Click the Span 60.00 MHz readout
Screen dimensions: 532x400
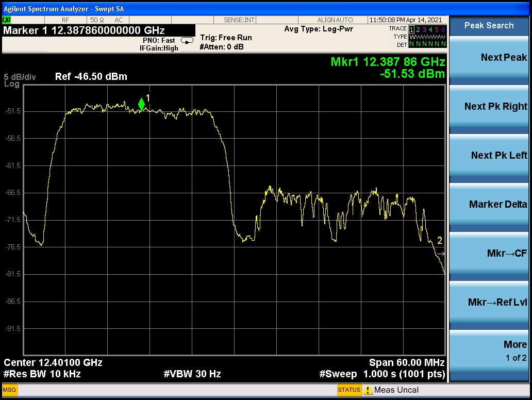pos(407,363)
